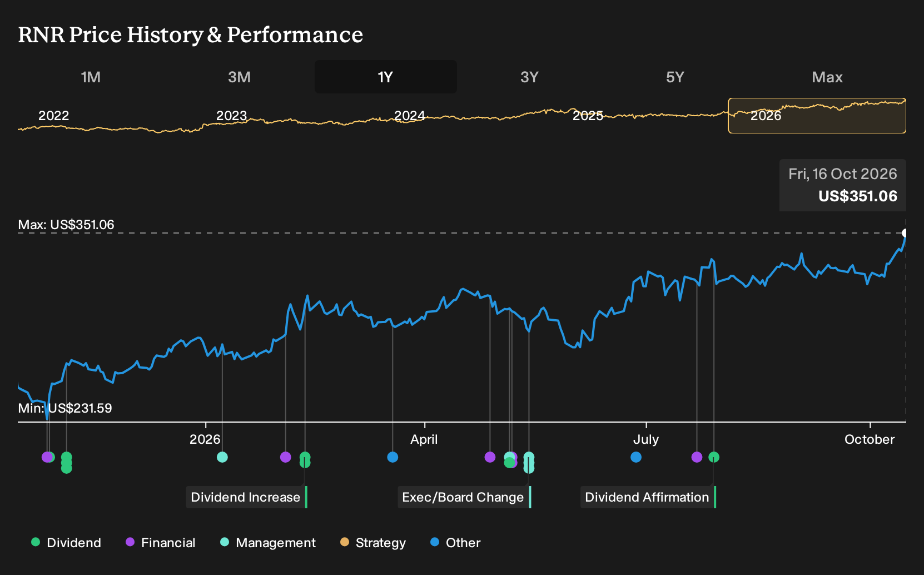
Task: Show Max price history
Action: 827,77
